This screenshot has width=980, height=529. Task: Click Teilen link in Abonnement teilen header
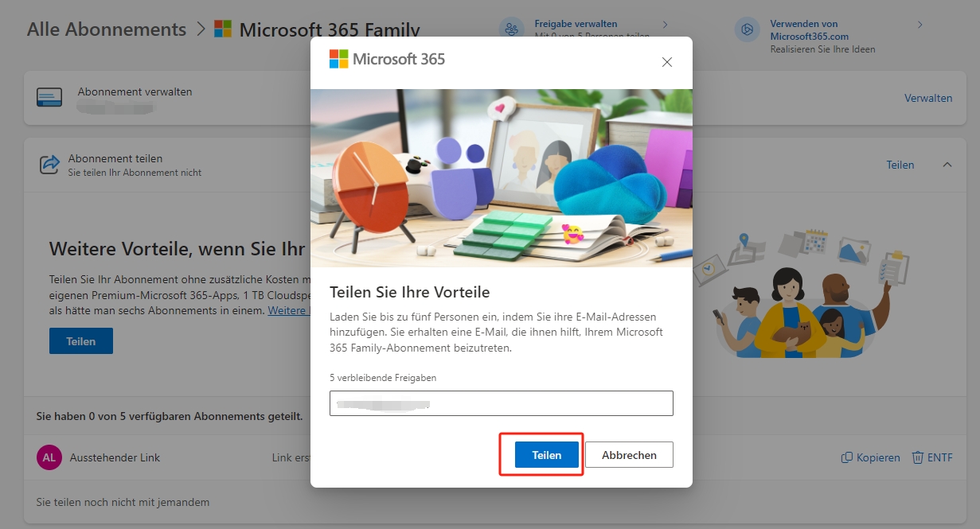900,165
